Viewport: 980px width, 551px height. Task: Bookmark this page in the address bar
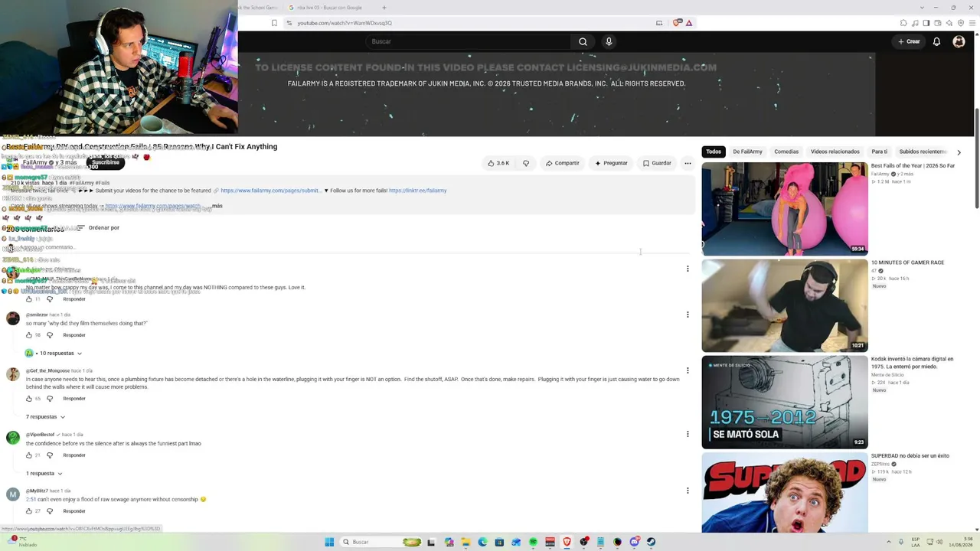274,23
